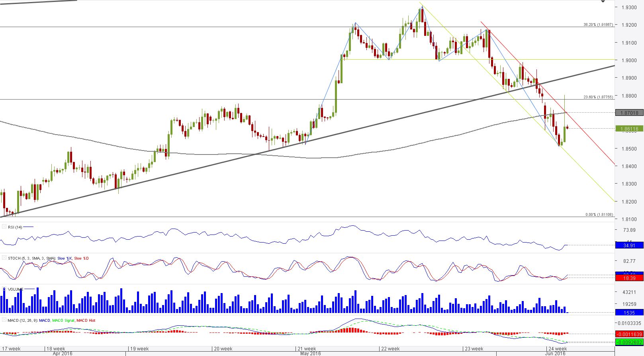Click the 1.9000 price axis value
Screen dimensions: 644x356
tap(630, 61)
